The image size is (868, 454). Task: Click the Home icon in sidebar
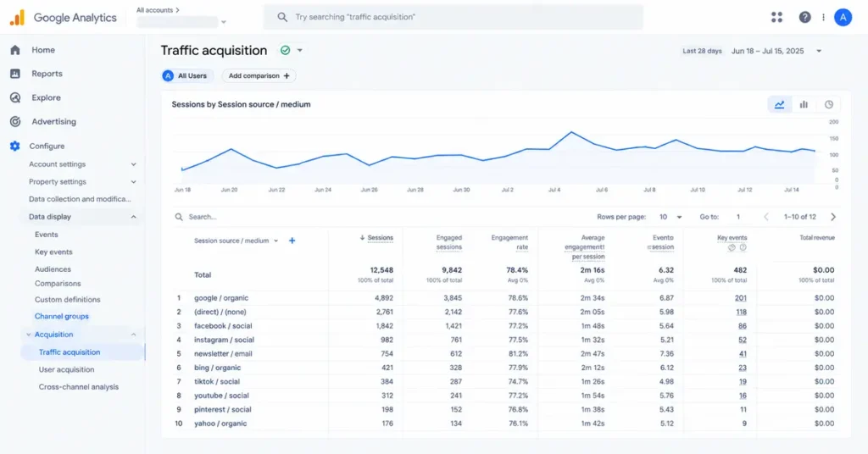(15, 50)
